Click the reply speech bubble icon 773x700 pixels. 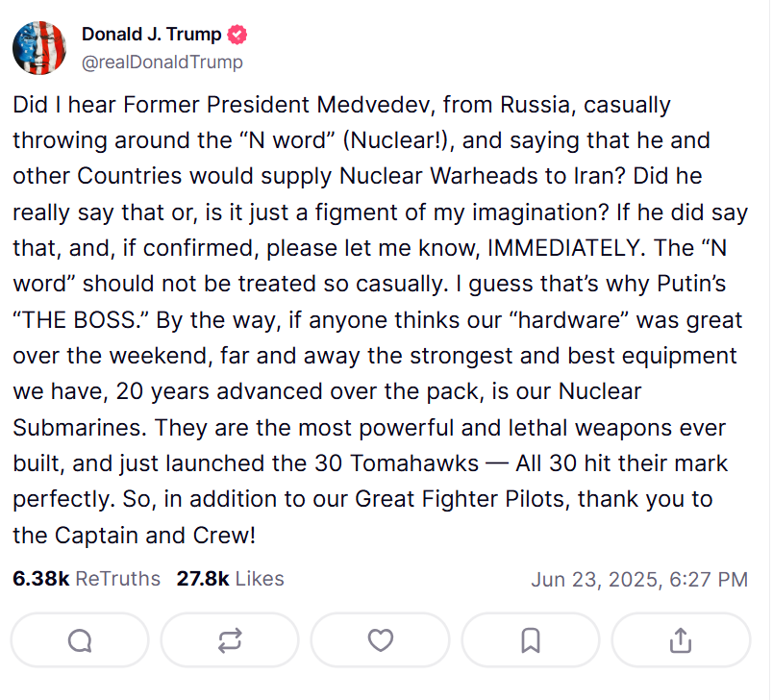[x=80, y=640]
